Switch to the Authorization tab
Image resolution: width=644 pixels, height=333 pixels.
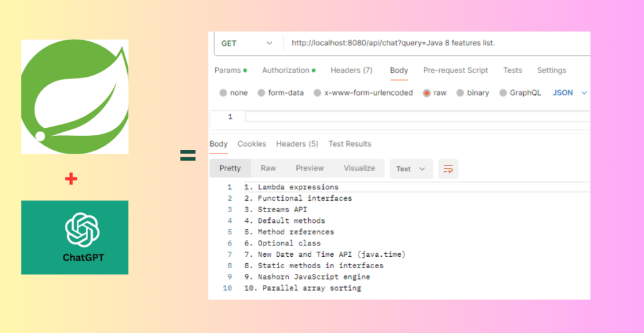pyautogui.click(x=289, y=71)
